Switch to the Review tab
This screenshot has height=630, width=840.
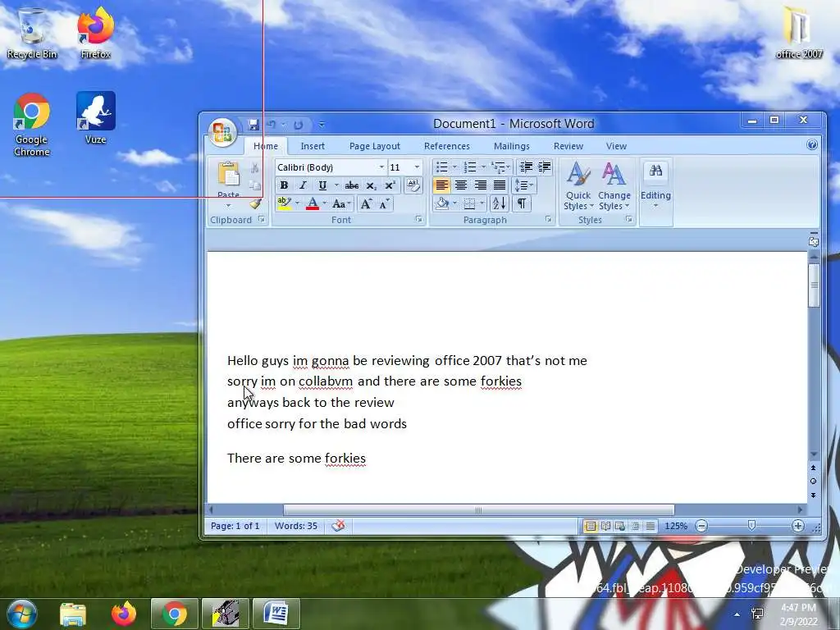pos(568,146)
